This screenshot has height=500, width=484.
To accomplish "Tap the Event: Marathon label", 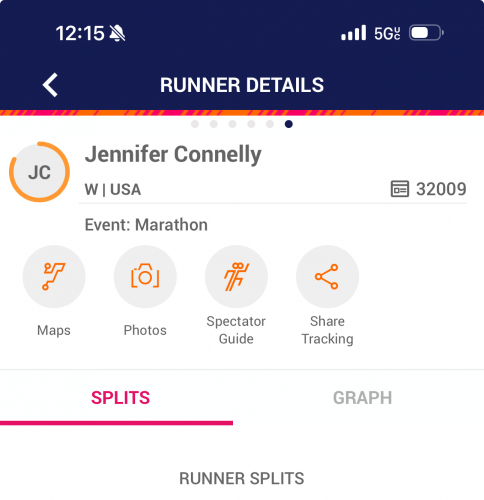I will tap(146, 225).
